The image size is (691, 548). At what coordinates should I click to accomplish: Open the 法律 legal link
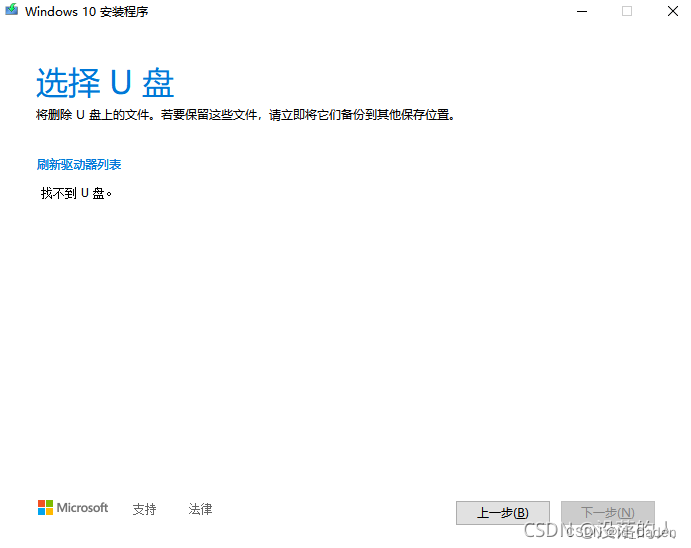[200, 509]
